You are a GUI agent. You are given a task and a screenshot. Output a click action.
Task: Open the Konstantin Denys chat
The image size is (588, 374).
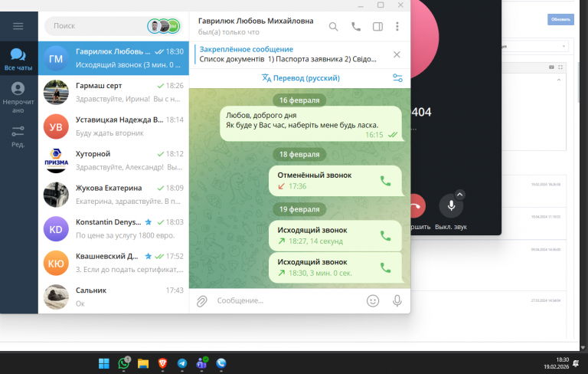pos(113,229)
